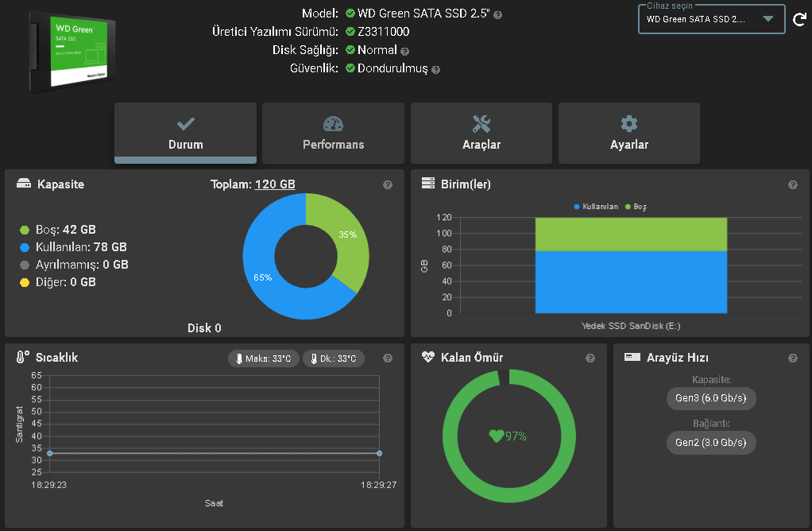Switch to the Durum tab

(x=185, y=133)
